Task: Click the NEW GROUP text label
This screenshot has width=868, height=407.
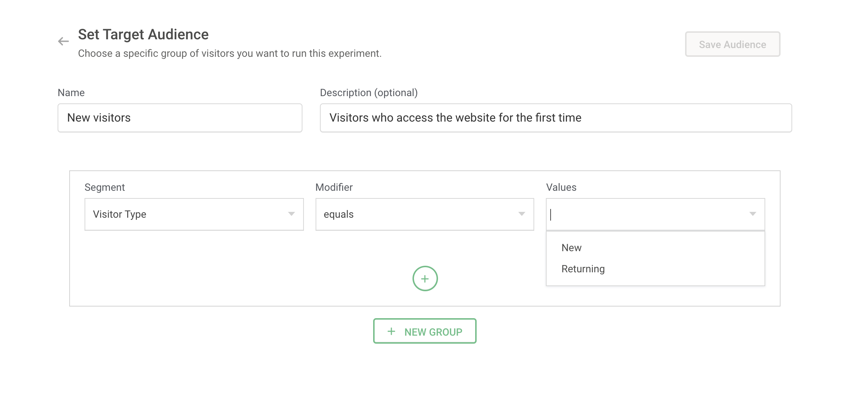Action: coord(433,332)
